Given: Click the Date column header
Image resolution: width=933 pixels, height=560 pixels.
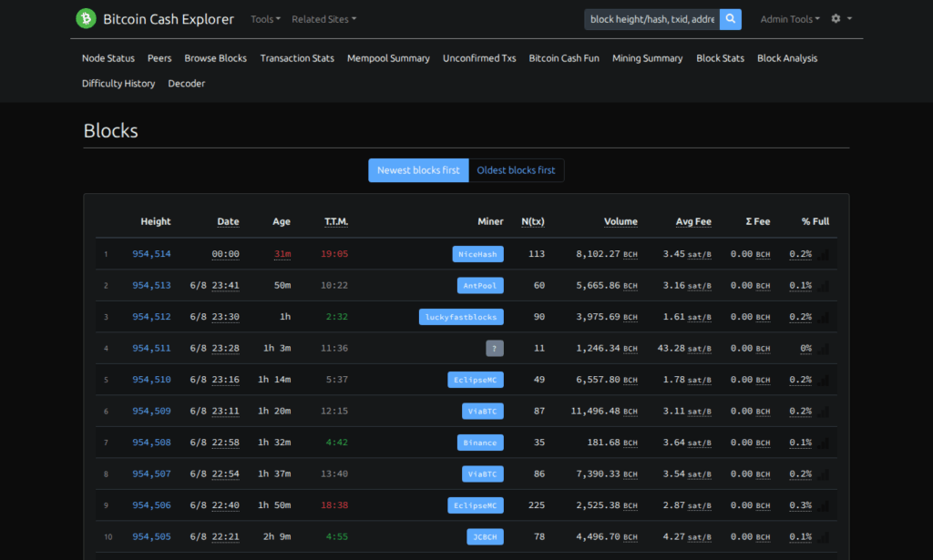Looking at the screenshot, I should pos(228,221).
